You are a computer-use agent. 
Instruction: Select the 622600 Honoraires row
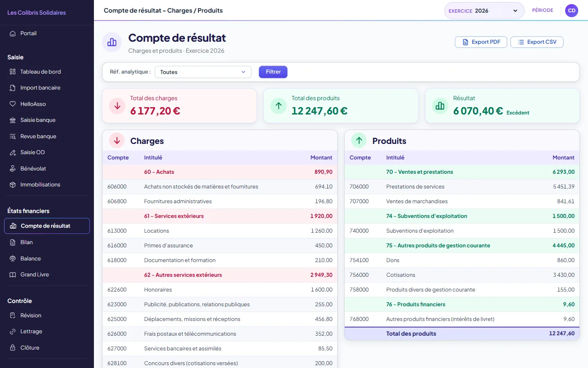point(220,290)
